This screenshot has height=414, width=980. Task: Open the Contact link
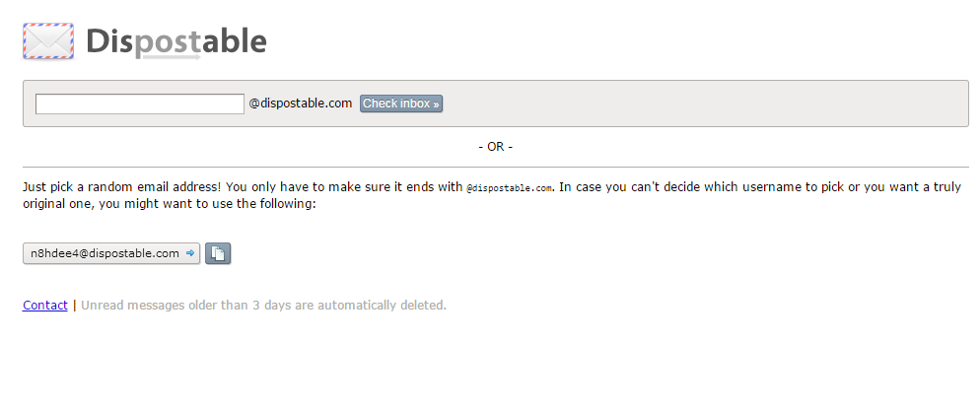click(45, 306)
